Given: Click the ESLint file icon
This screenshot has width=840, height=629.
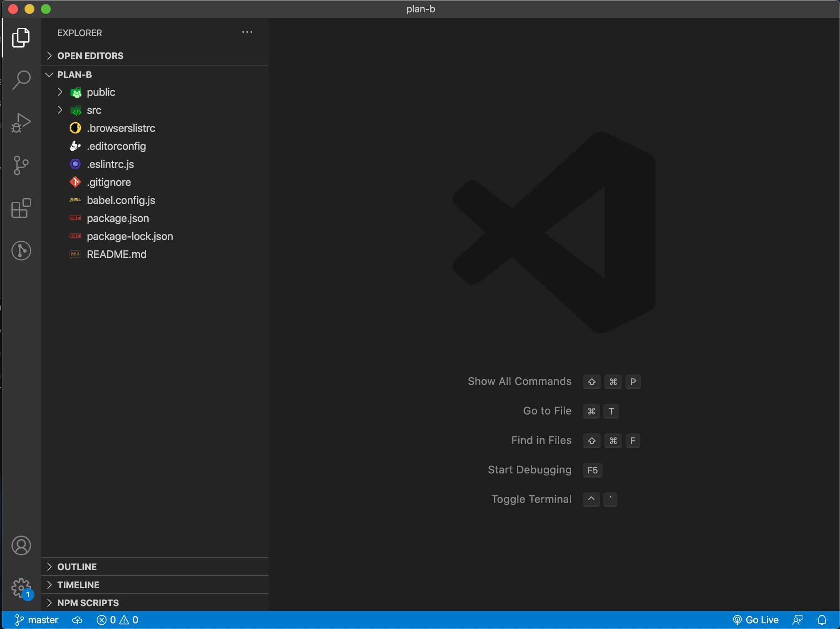Looking at the screenshot, I should (x=75, y=164).
